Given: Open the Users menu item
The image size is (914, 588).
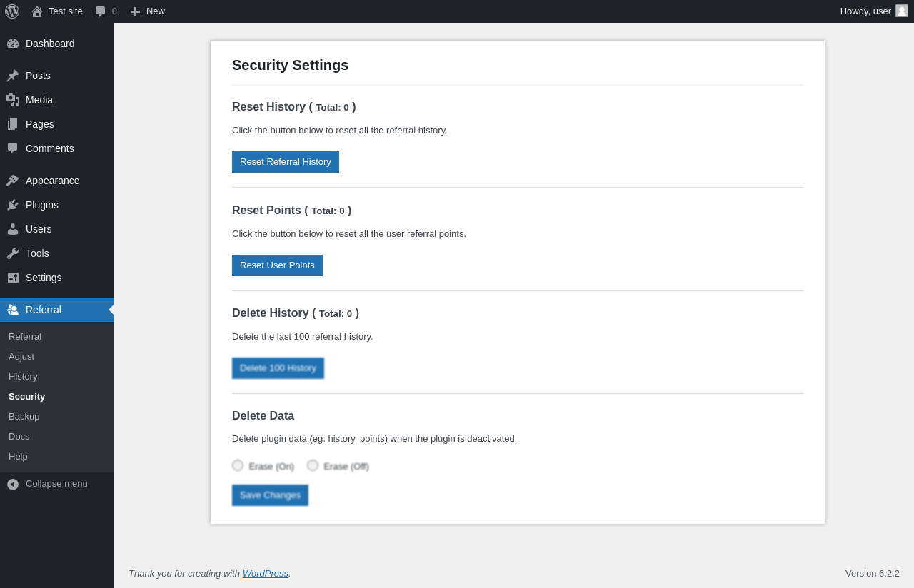Looking at the screenshot, I should tap(57, 229).
